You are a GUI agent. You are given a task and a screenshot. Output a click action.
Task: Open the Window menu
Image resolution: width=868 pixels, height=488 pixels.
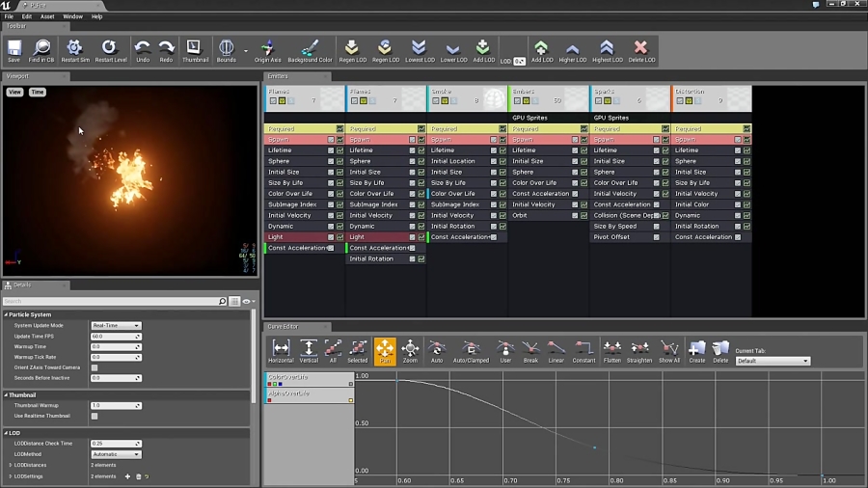(x=72, y=16)
